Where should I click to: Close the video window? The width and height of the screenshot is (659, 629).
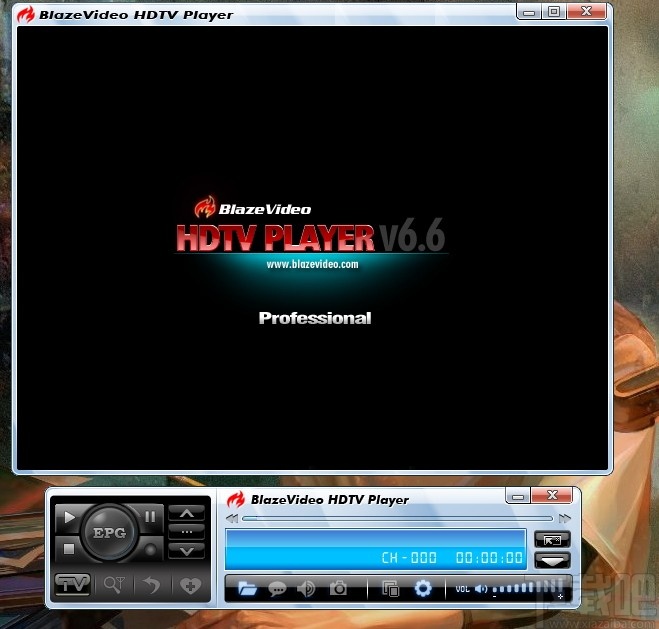tap(586, 12)
